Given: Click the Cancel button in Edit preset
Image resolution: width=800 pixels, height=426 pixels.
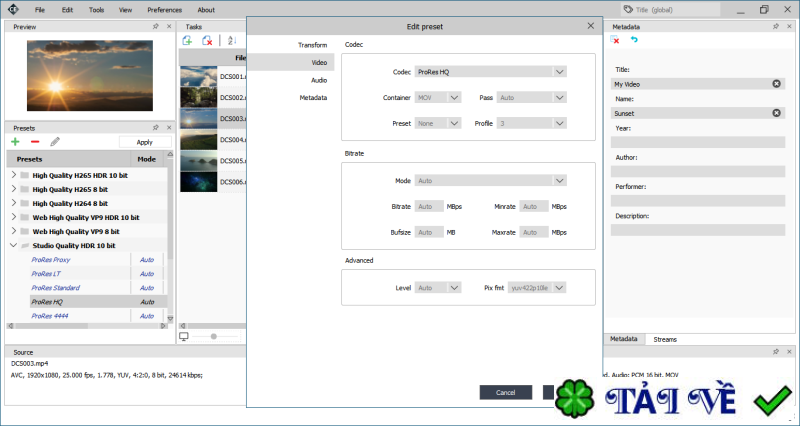Looking at the screenshot, I should pos(505,393).
